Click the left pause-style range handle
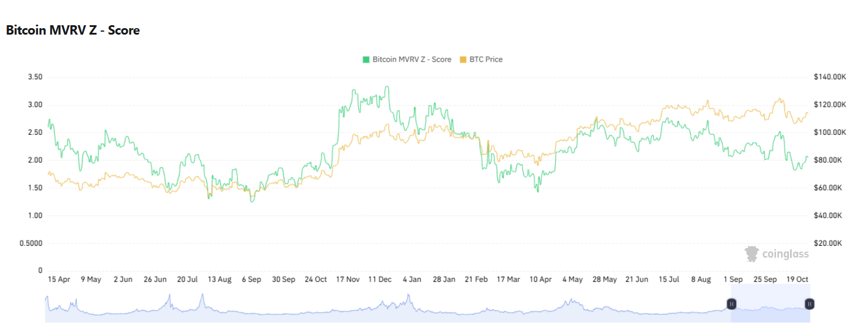The height and width of the screenshot is (336, 868). [x=732, y=304]
